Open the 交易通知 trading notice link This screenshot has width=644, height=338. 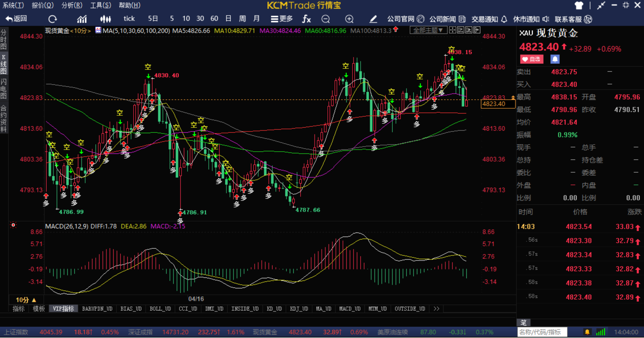(x=489, y=19)
